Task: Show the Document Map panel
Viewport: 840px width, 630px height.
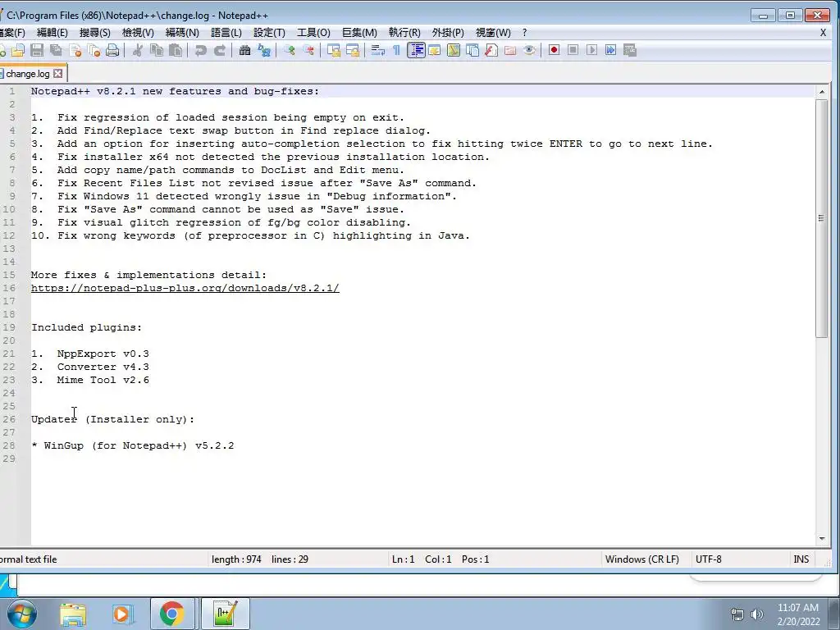Action: coord(454,50)
